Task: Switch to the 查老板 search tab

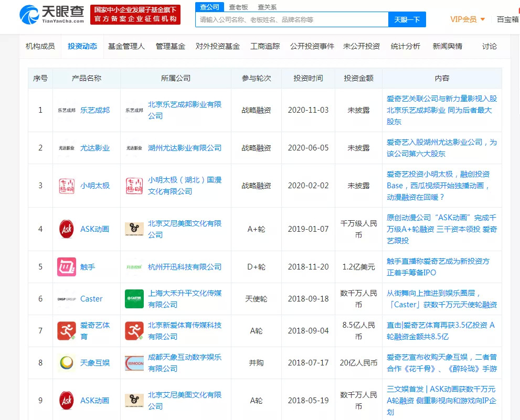Action: 238,7
